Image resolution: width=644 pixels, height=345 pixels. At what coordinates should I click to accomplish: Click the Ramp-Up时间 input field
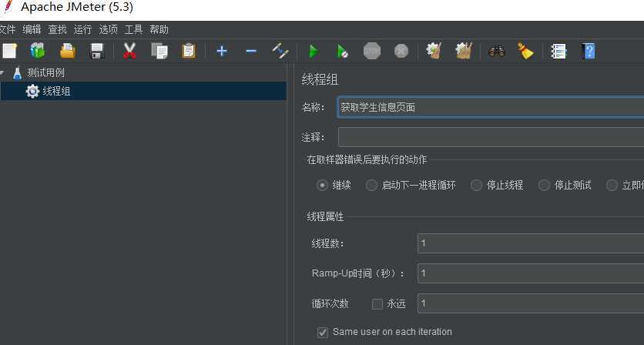[531, 273]
